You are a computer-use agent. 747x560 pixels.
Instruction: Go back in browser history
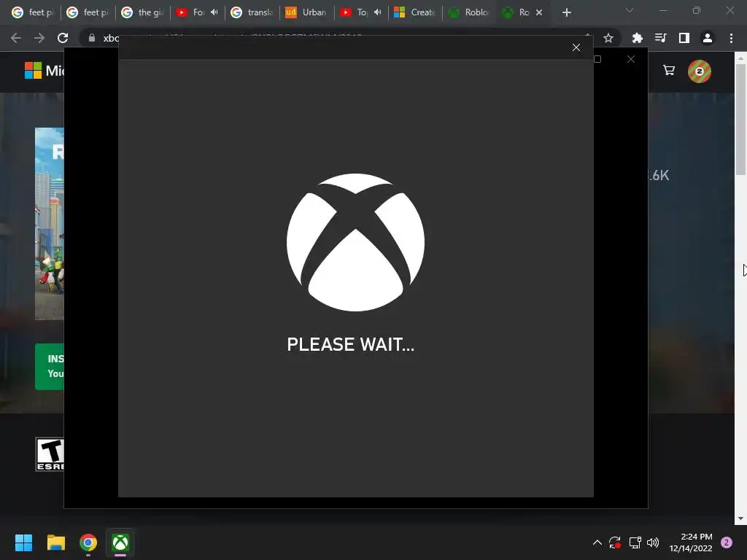tap(16, 38)
